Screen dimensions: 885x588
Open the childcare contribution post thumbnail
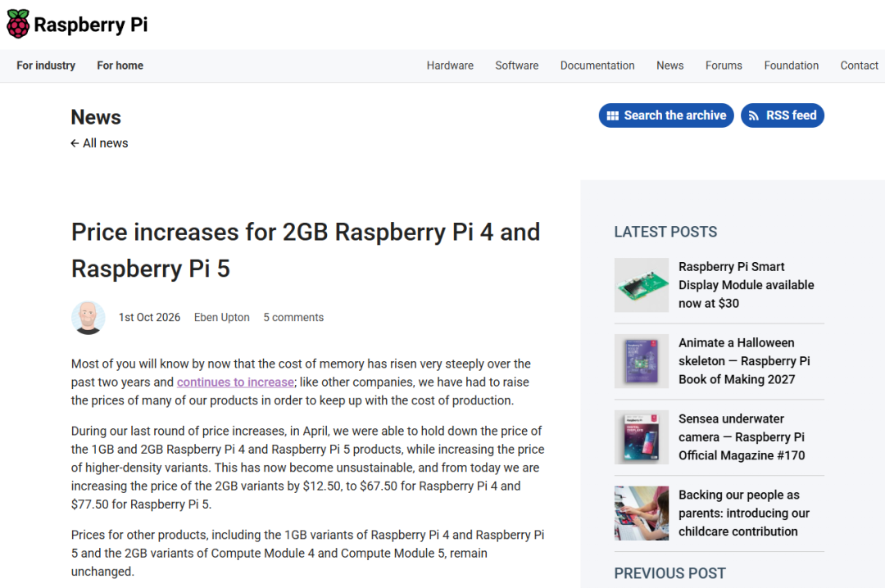coord(641,513)
